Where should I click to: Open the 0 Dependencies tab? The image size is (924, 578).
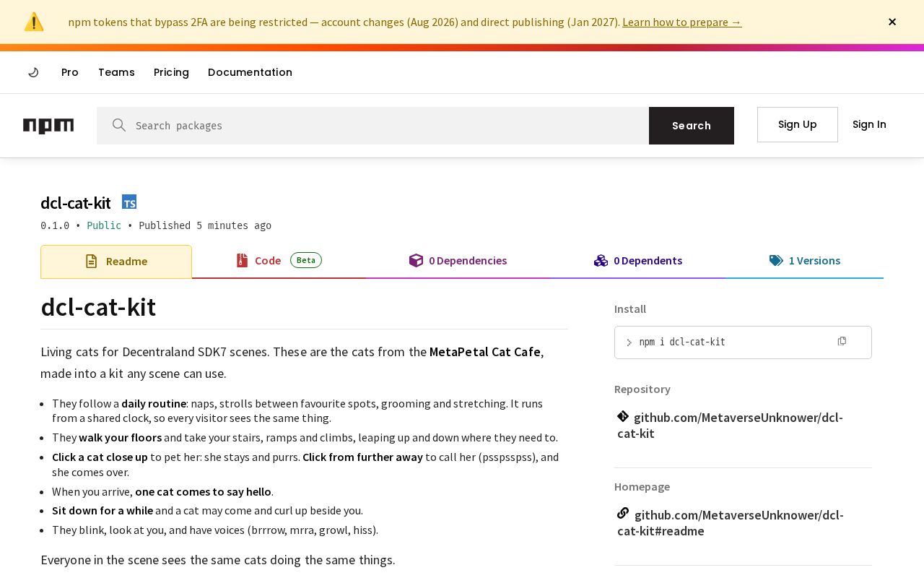click(458, 261)
